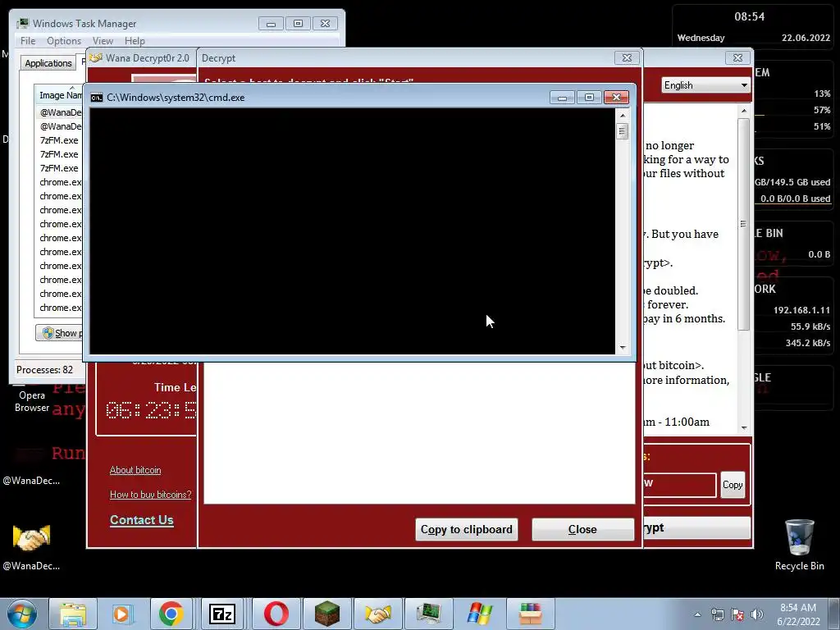Image resolution: width=840 pixels, height=630 pixels.
Task: Click ransom note scrollbar down arrow
Action: pyautogui.click(x=743, y=427)
